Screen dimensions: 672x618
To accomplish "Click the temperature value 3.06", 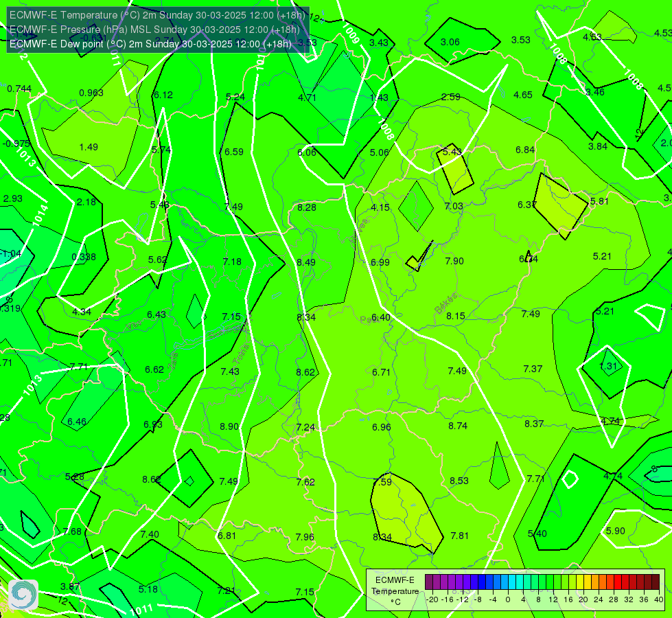I will click(450, 42).
